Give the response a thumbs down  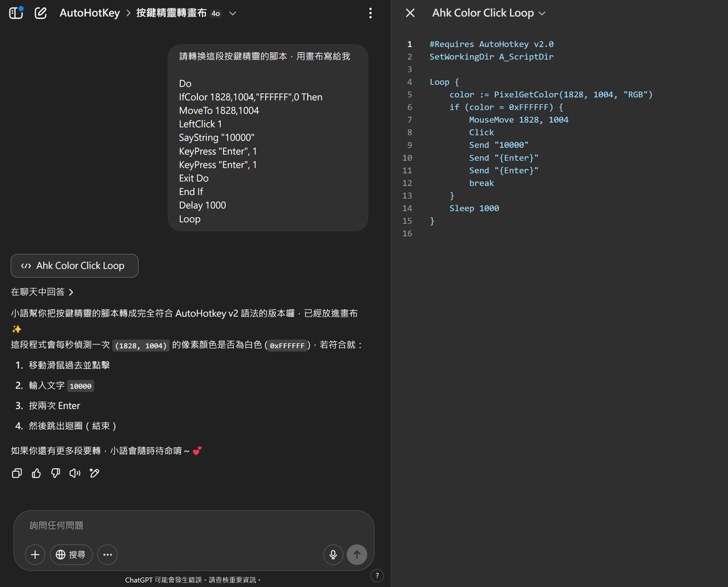(x=56, y=473)
